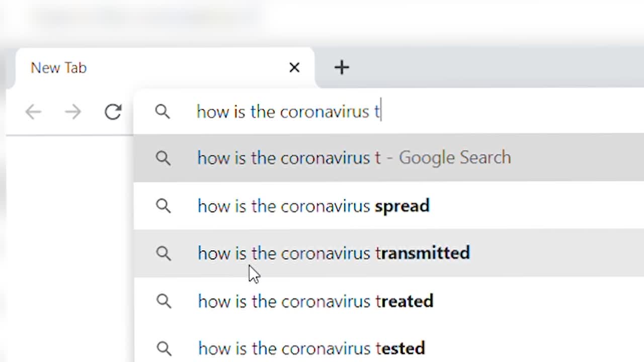Click the search icon beside 'how is the coronavirus tested'
Viewport: 644px width, 362px height.
point(163,348)
